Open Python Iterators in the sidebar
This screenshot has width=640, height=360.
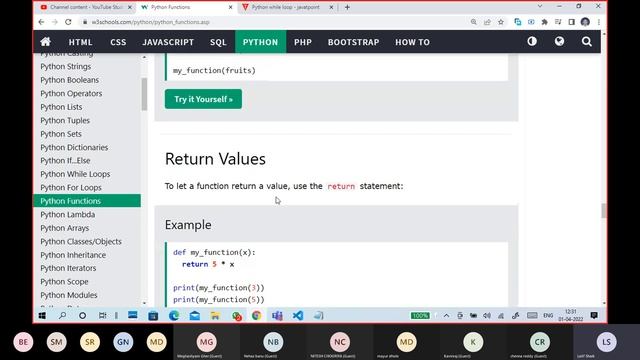pyautogui.click(x=68, y=268)
